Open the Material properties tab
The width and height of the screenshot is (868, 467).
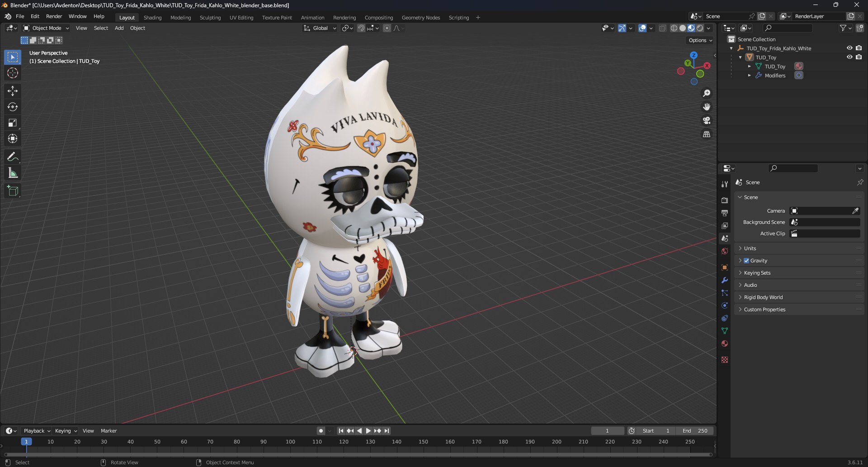725,343
